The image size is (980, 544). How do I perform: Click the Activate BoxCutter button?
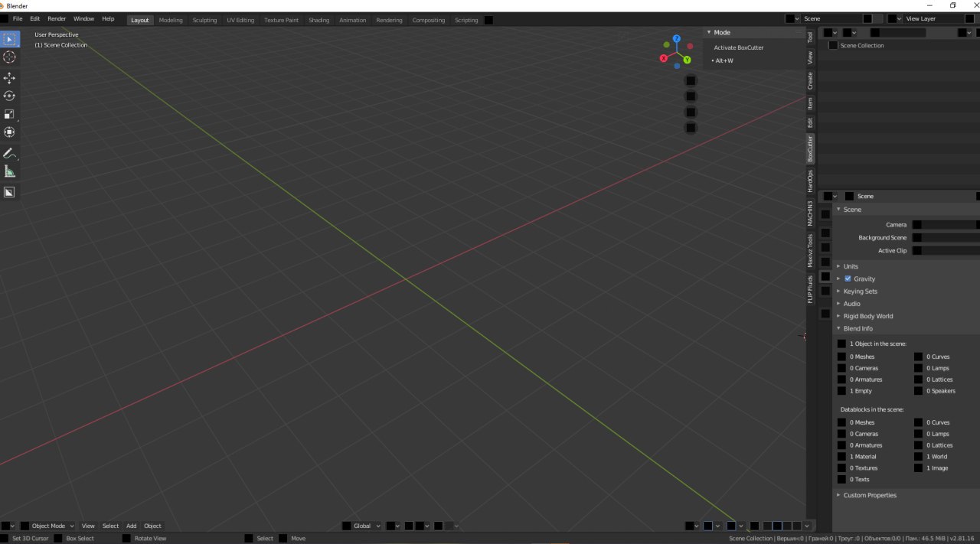tap(739, 47)
